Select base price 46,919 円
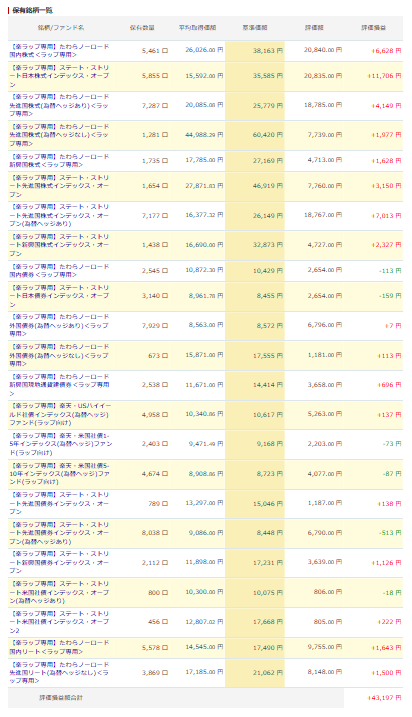Viewport: 412px width, 717px height. [268, 186]
